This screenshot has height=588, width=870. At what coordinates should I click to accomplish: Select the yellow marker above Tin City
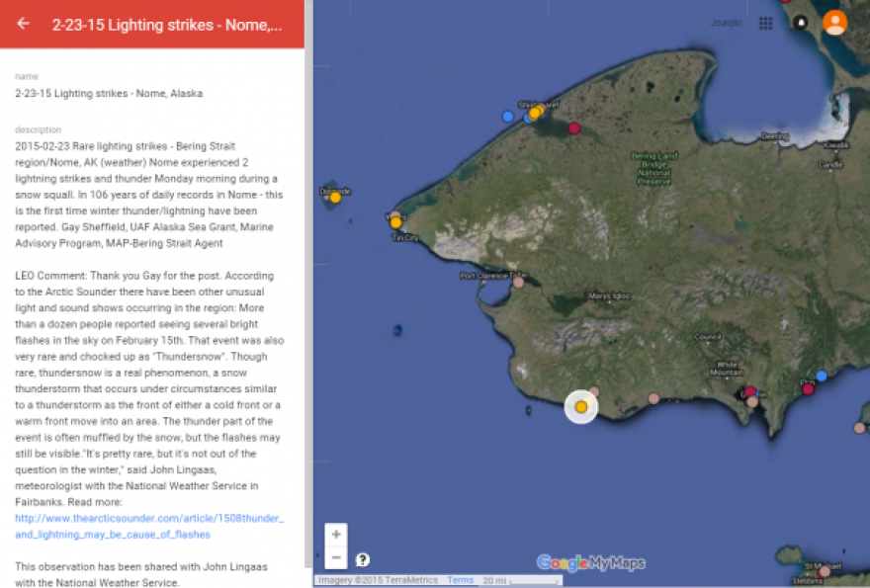click(x=395, y=223)
